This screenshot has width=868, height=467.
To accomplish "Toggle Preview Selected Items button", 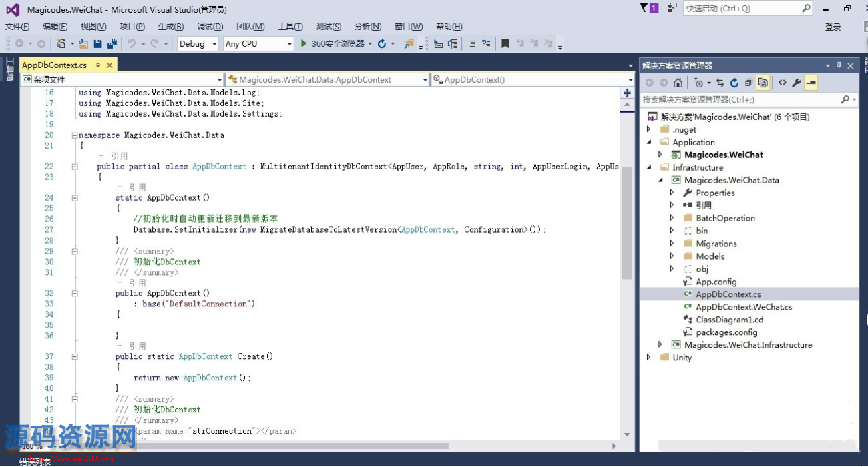I will click(x=811, y=83).
